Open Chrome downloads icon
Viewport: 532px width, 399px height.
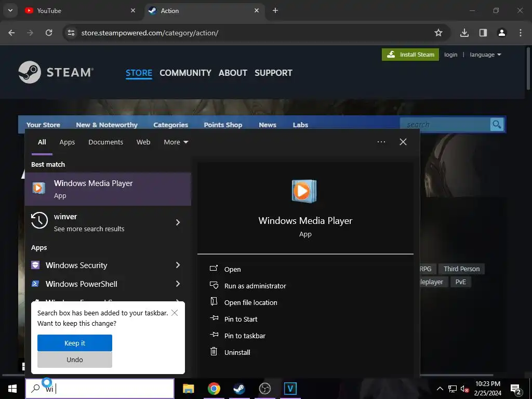(x=464, y=33)
